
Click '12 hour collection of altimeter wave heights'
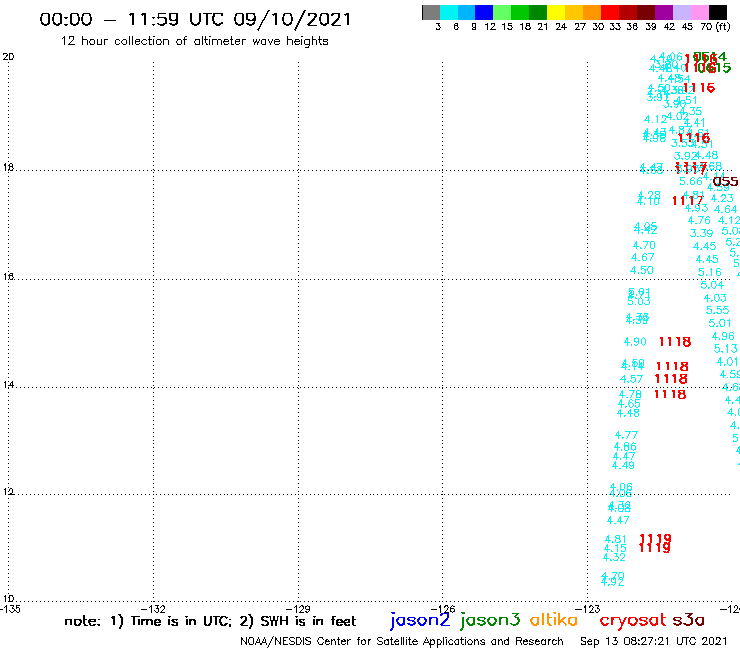point(194,41)
